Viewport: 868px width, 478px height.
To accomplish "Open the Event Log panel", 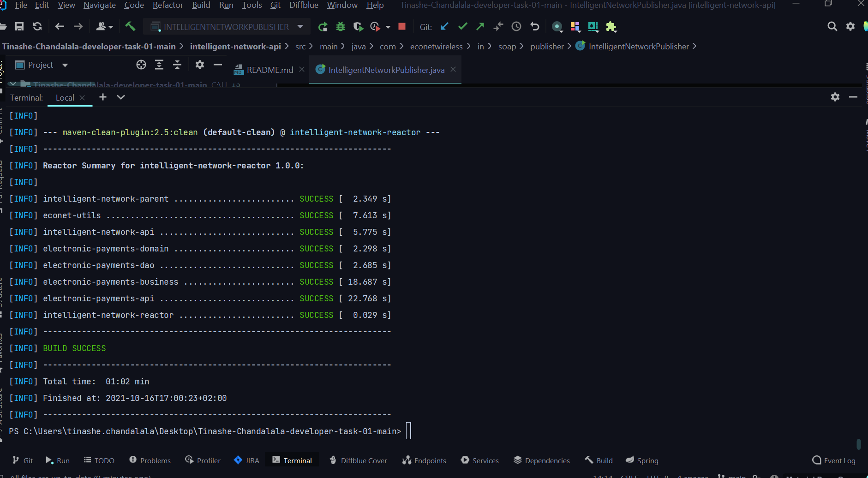I will (x=833, y=460).
